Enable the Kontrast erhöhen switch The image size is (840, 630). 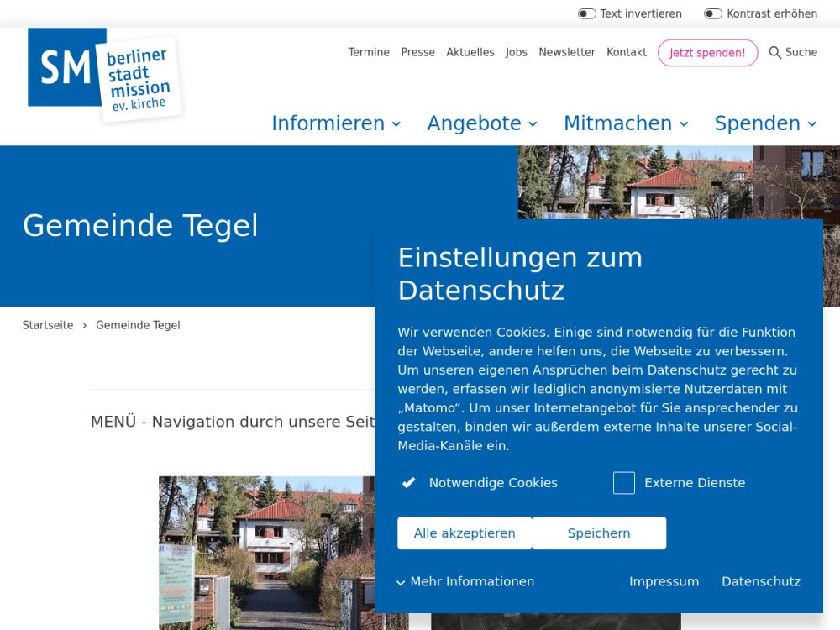click(713, 13)
